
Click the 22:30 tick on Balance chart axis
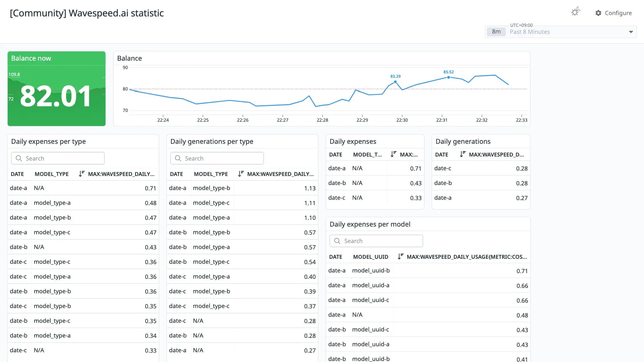pyautogui.click(x=402, y=120)
